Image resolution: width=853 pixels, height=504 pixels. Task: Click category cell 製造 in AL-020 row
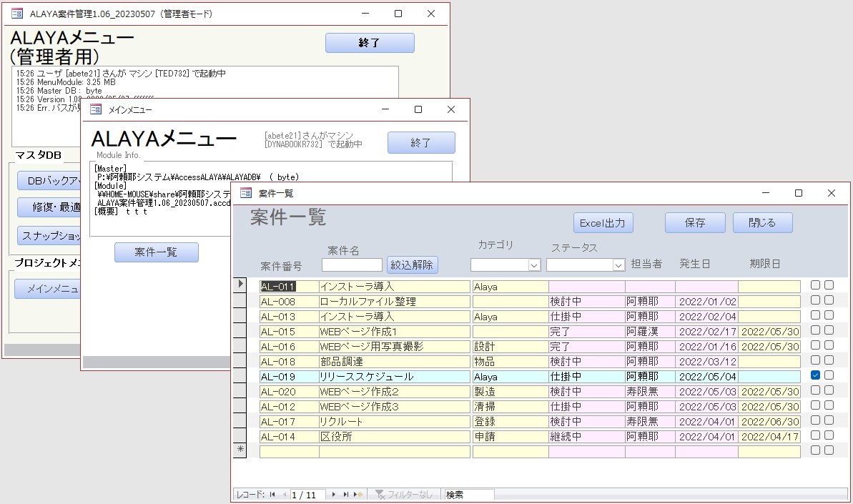(510, 392)
